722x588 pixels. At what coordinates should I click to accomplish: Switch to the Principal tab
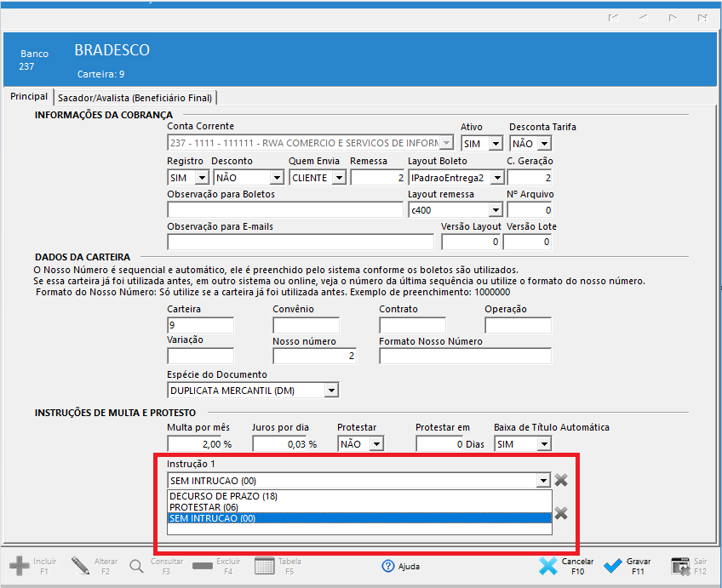click(x=29, y=97)
